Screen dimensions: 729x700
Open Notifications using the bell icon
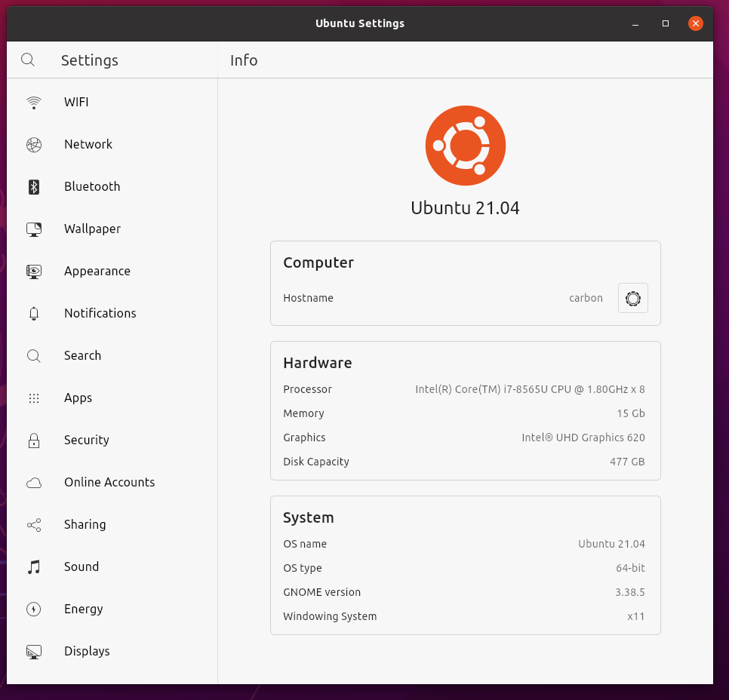[x=33, y=313]
